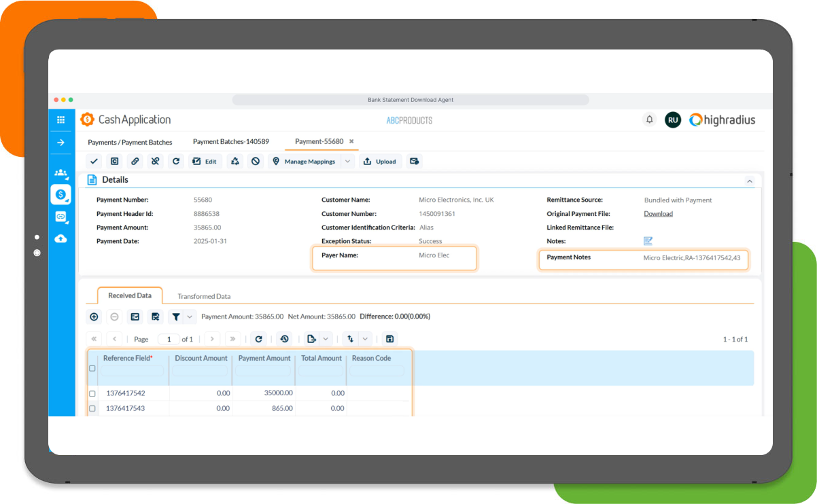This screenshot has height=504, width=817.
Task: Click the checkmark icon in the payment toolbar
Action: [x=94, y=162]
